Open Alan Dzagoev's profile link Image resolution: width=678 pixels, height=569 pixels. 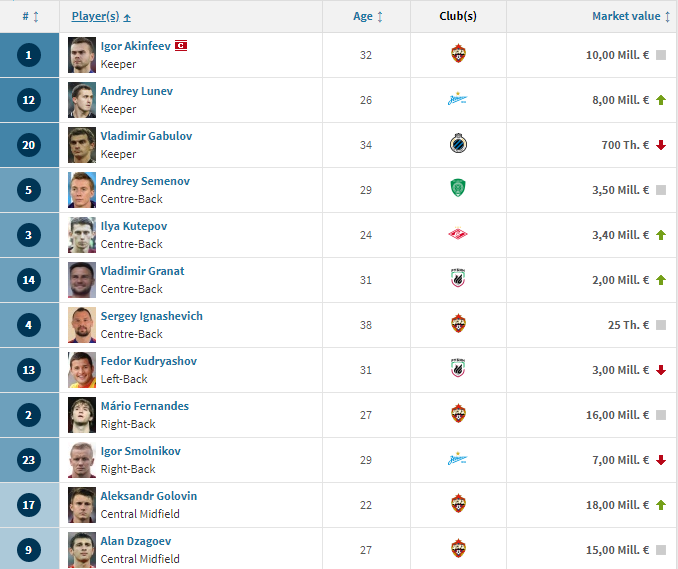pos(136,541)
